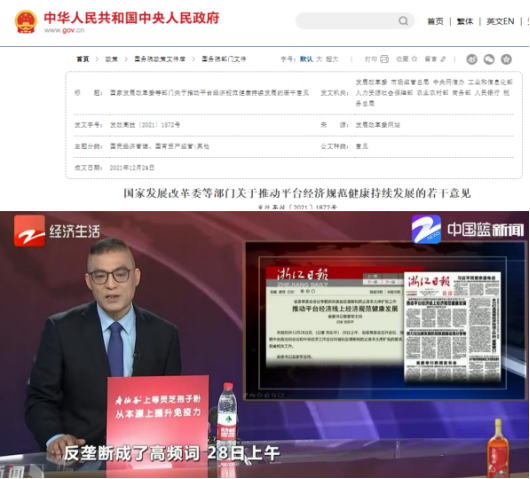Open the 首页 top navigation link

point(435,21)
